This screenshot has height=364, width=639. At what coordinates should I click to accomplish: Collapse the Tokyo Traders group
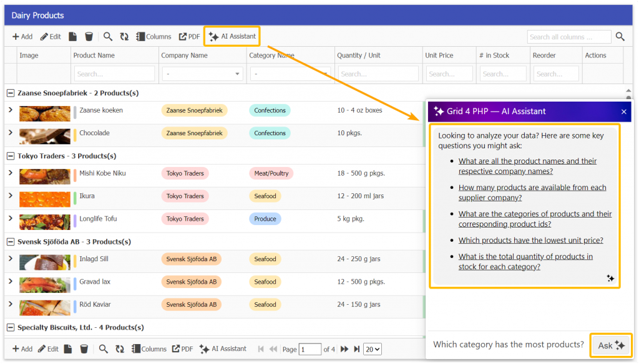[x=11, y=156]
